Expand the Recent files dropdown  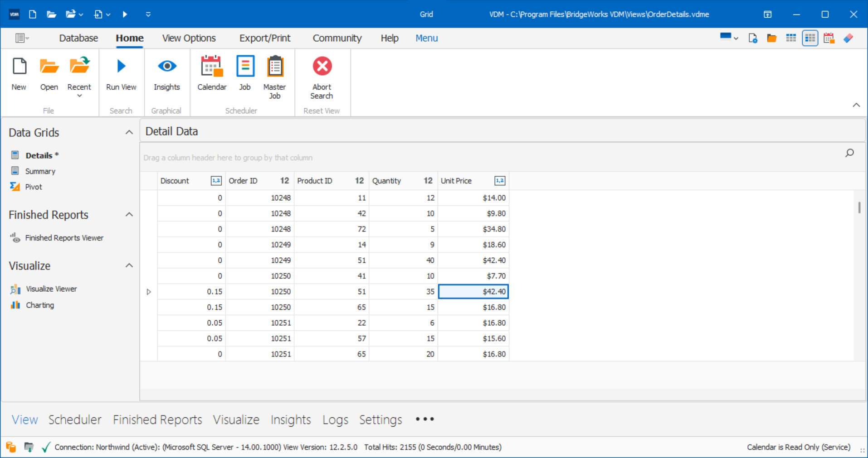[79, 96]
